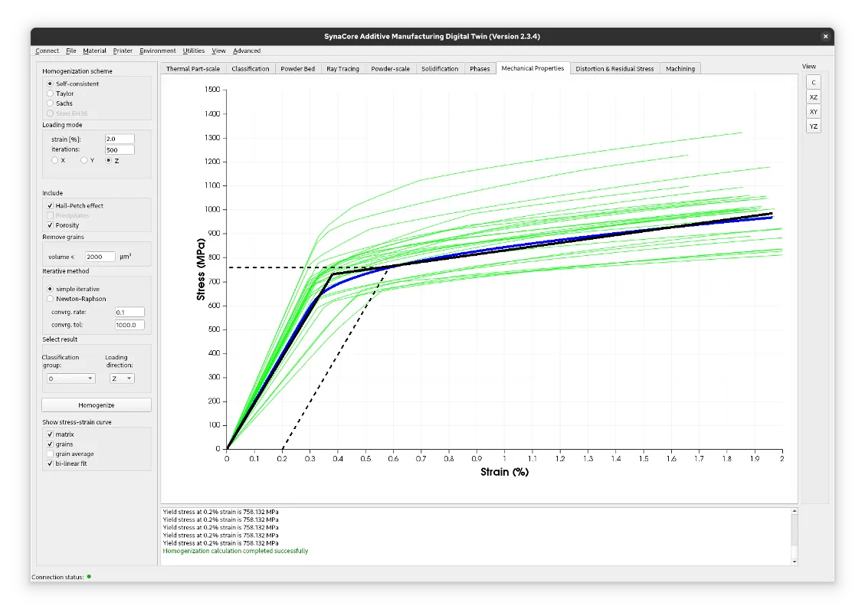865x616 pixels.
Task: Open the Printer menu
Action: (x=123, y=51)
